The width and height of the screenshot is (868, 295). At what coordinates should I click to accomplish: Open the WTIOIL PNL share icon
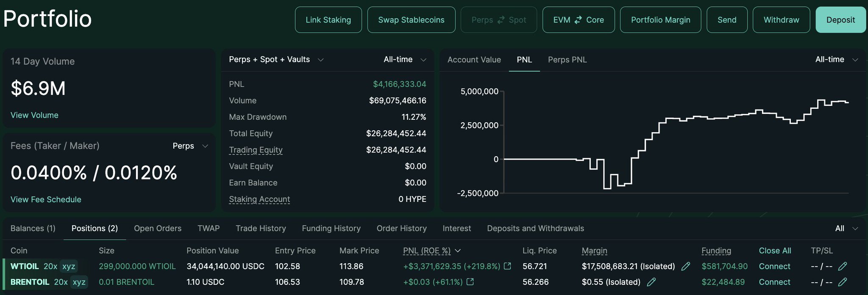pos(507,266)
